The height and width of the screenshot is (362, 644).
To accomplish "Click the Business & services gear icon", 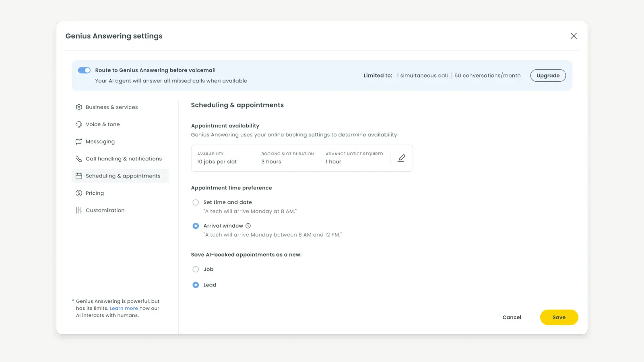I will (x=79, y=107).
